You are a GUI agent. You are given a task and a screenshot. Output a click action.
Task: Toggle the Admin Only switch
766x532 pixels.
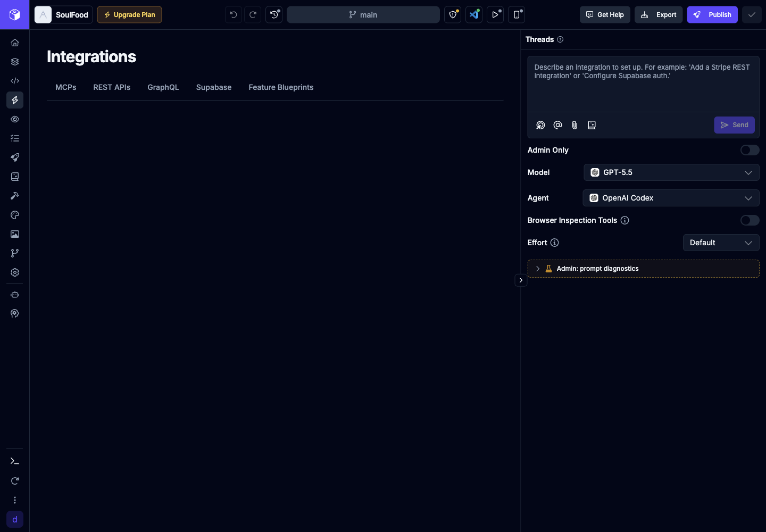click(750, 150)
